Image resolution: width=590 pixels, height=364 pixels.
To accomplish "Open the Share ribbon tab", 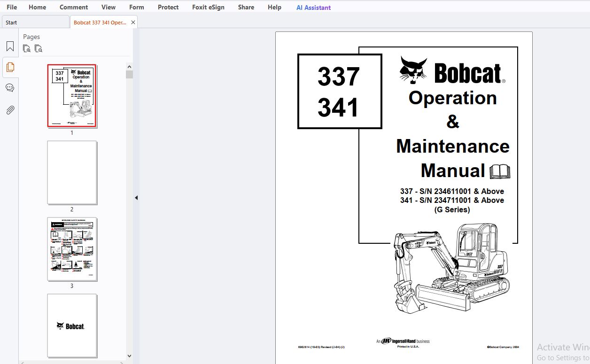I will (x=246, y=7).
